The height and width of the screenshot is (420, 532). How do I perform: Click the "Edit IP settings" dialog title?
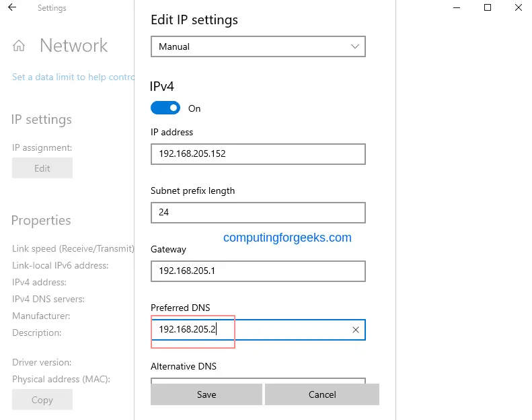coord(194,20)
